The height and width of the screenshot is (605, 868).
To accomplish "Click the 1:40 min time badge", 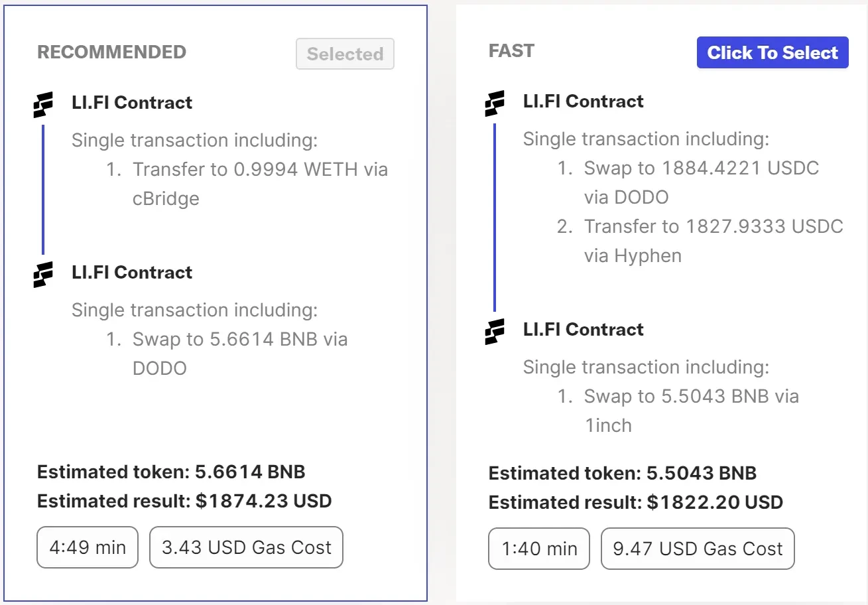I will (x=539, y=549).
